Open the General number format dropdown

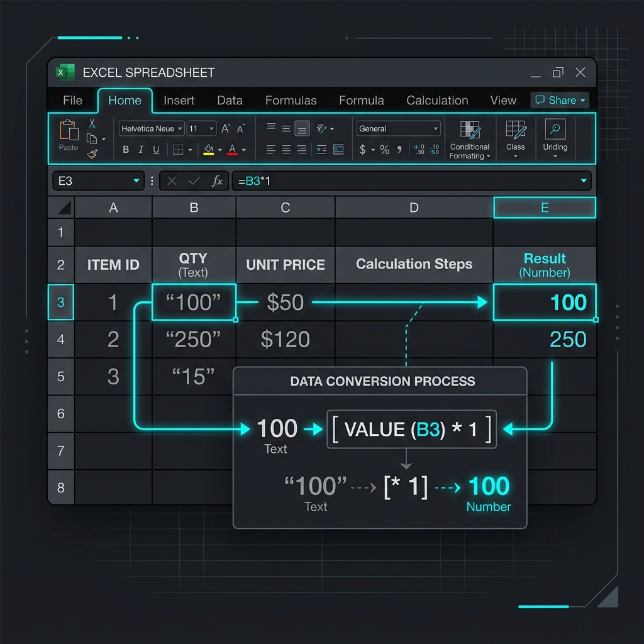coord(398,128)
